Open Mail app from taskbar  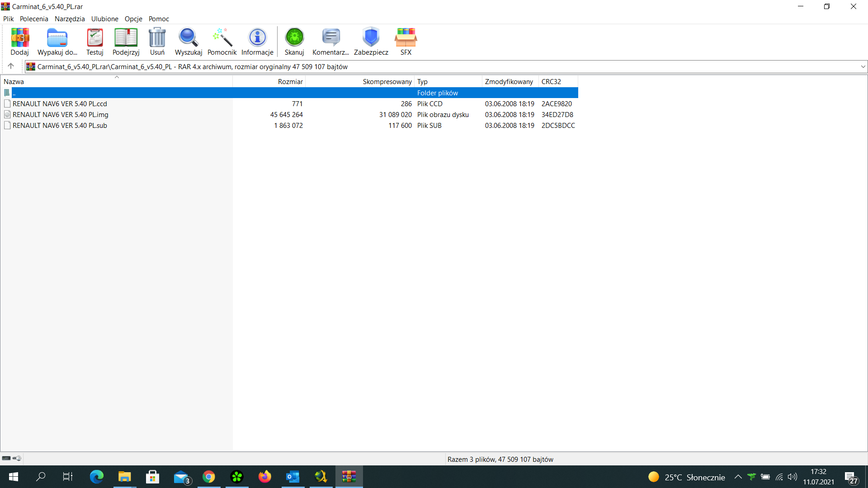pyautogui.click(x=182, y=477)
